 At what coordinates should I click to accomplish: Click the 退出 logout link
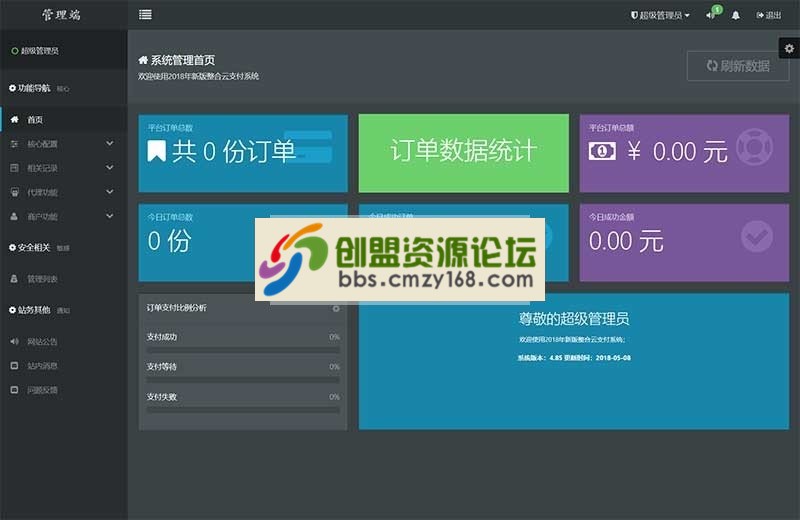coord(769,15)
